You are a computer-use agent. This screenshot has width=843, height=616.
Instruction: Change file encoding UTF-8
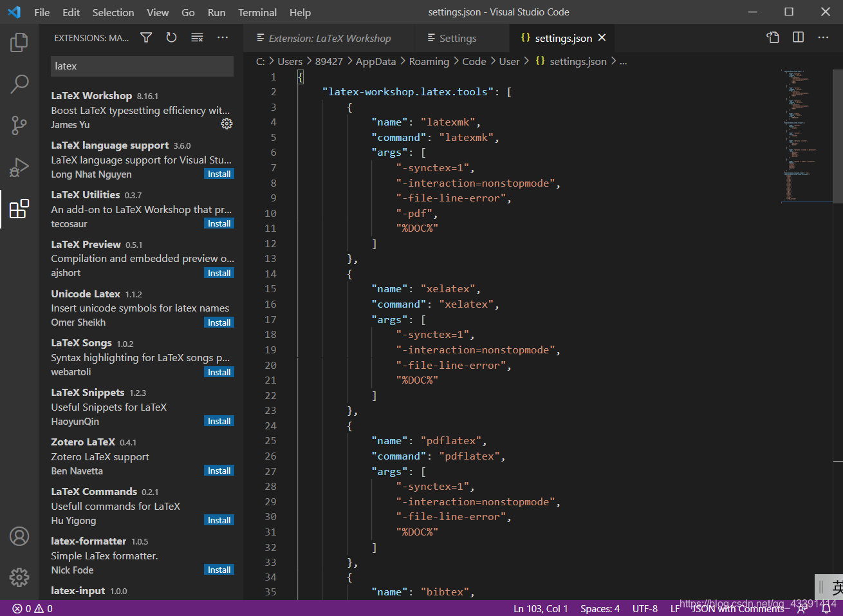coord(645,608)
